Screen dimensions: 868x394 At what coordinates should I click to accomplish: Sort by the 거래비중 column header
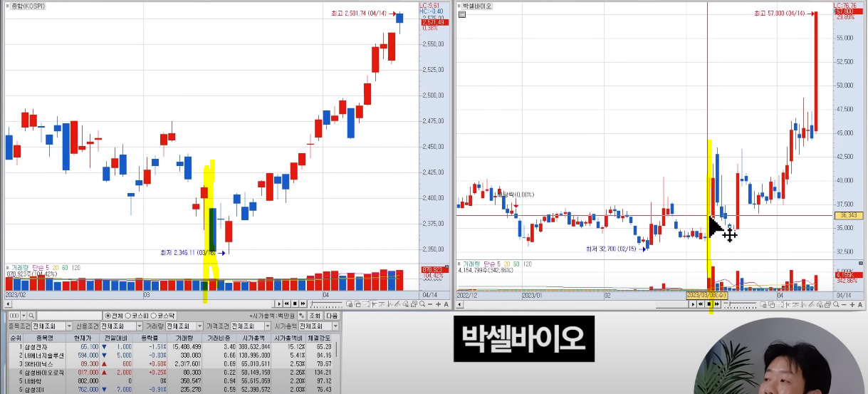click(x=219, y=338)
